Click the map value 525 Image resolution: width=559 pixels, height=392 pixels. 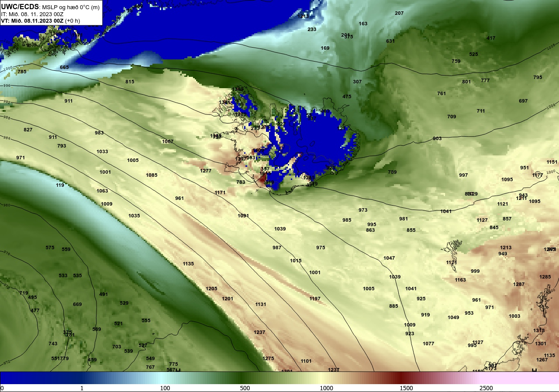473,54
